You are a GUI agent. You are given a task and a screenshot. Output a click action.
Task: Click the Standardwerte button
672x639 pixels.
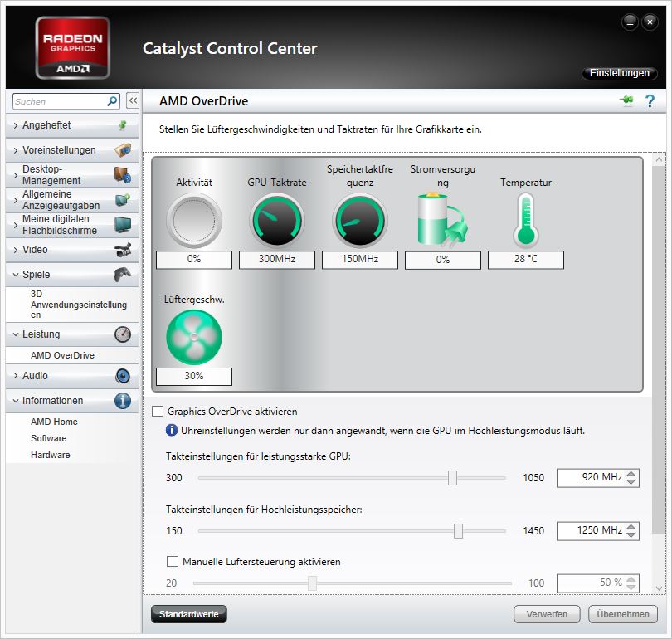[188, 614]
